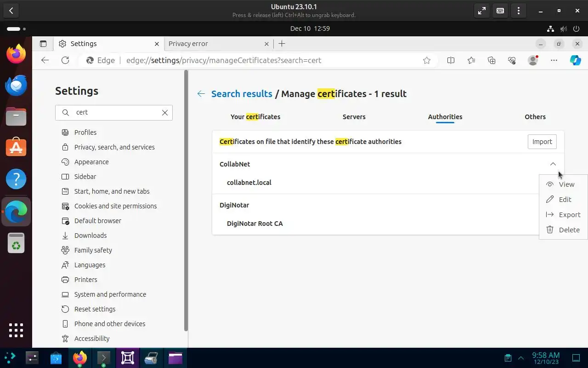Viewport: 588px width, 368px height.
Task: Add this page to favorites star
Action: (427, 60)
